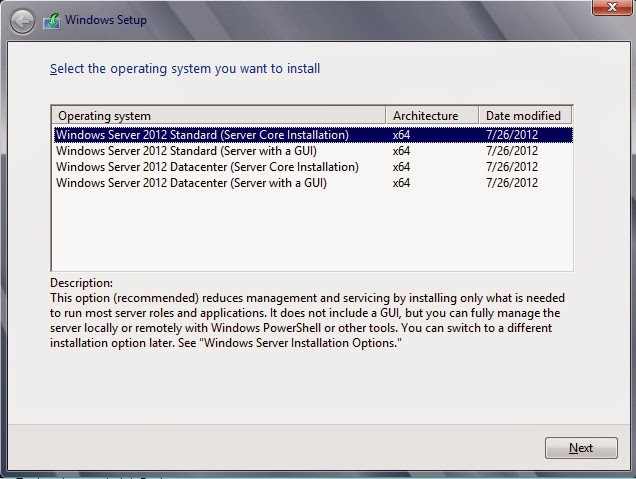Viewport: 636px width, 479px height.
Task: Select Windows Server 2012 Standard Server Core Installation
Action: click(313, 135)
